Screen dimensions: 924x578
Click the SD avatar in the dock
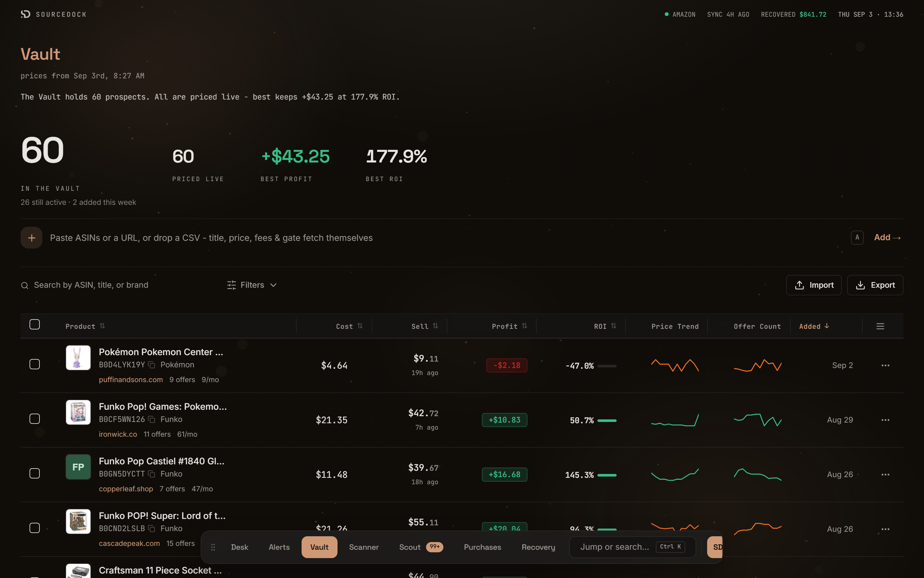click(x=715, y=547)
